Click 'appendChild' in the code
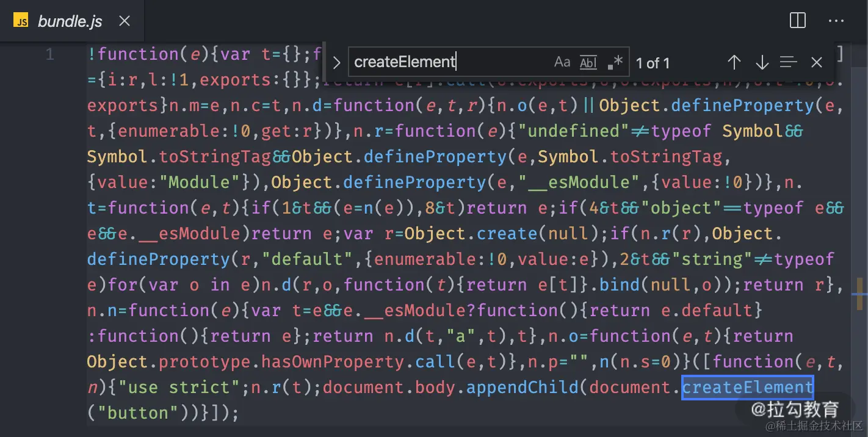 [x=523, y=387]
